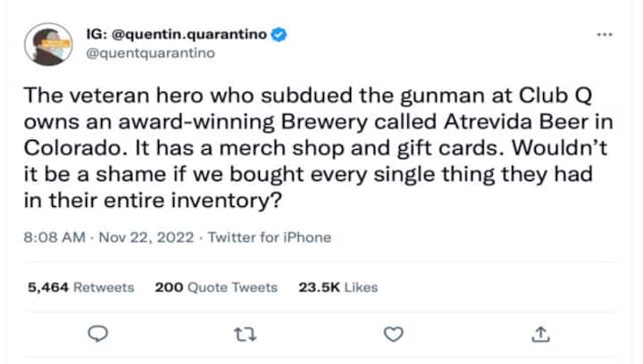Viewport: 643px width, 364px height.
Task: Click the Twitter for iPhone source label
Action: pyautogui.click(x=269, y=237)
